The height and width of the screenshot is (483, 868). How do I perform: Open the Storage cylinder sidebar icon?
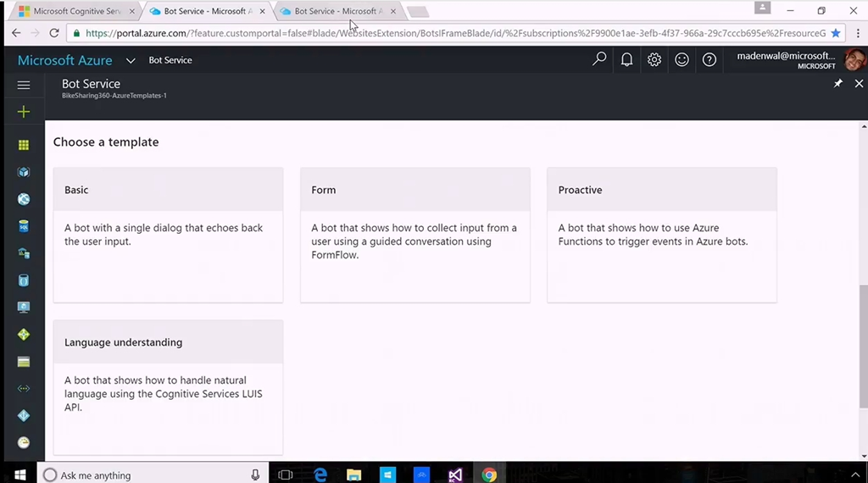23,280
